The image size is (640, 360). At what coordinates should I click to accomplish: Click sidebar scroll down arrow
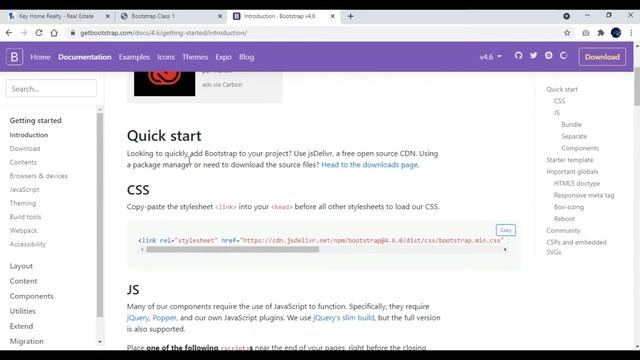point(100,342)
